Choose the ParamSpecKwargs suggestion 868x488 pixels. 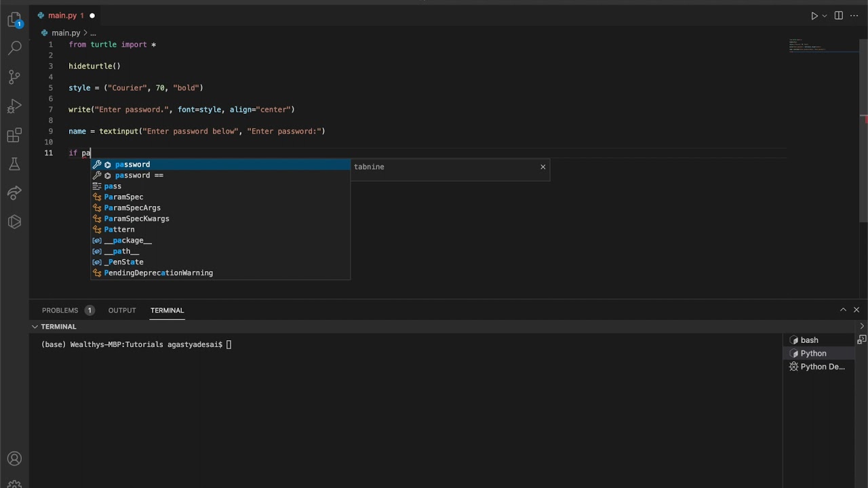click(x=220, y=218)
